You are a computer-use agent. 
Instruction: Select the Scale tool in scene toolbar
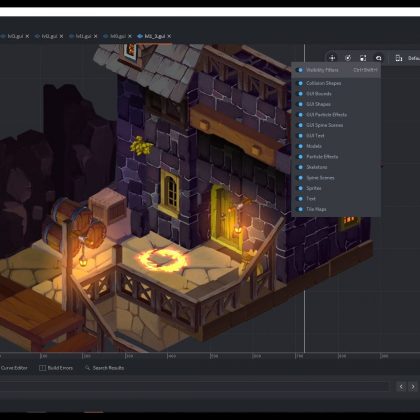tap(363, 58)
